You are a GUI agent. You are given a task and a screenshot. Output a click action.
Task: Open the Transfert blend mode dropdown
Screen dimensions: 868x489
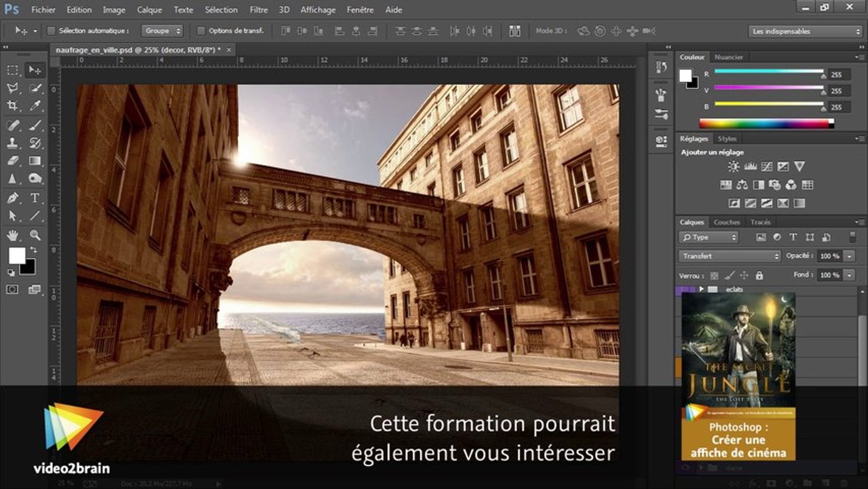(730, 256)
